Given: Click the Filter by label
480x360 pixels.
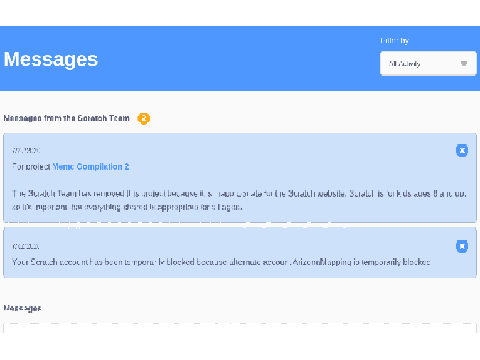Looking at the screenshot, I should (395, 41).
